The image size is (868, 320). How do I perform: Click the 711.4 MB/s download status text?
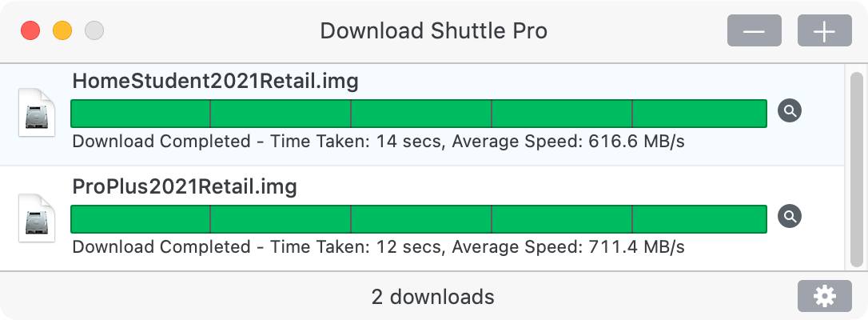coord(378,247)
